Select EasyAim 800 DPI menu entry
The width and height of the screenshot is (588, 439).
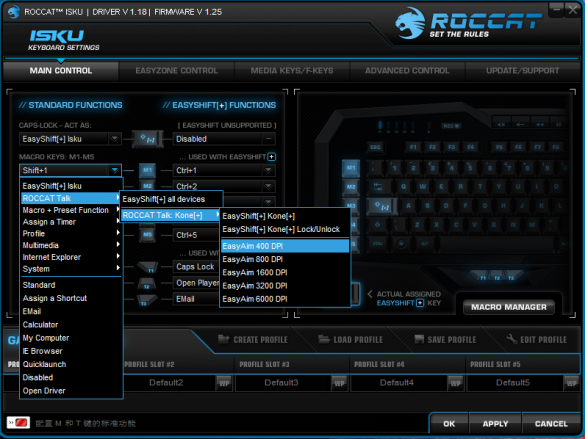click(x=285, y=259)
